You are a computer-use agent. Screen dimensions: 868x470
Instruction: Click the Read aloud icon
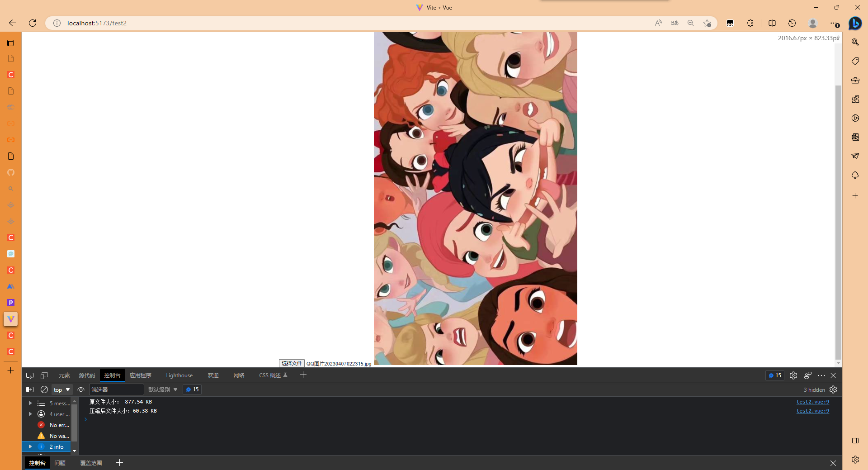(658, 23)
